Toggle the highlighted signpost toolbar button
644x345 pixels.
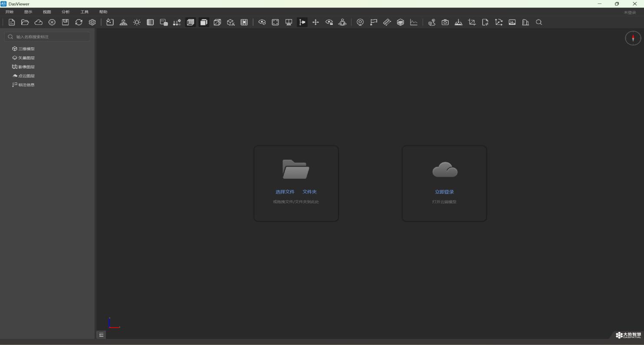[302, 22]
